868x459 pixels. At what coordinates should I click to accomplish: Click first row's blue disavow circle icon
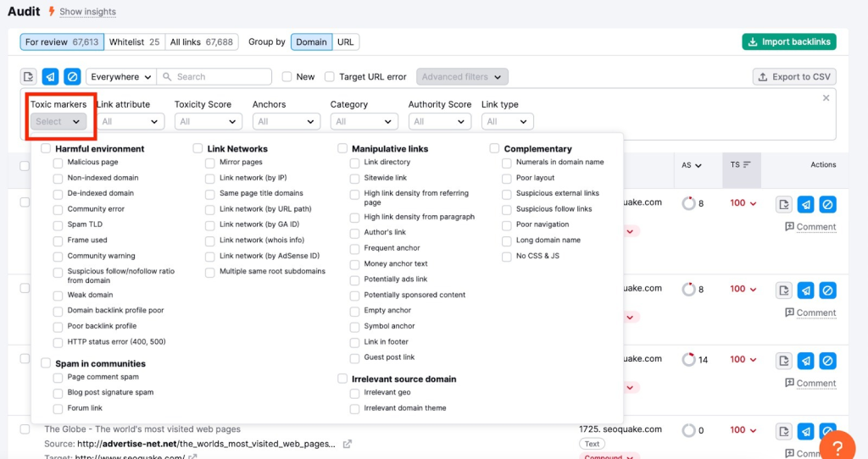827,205
